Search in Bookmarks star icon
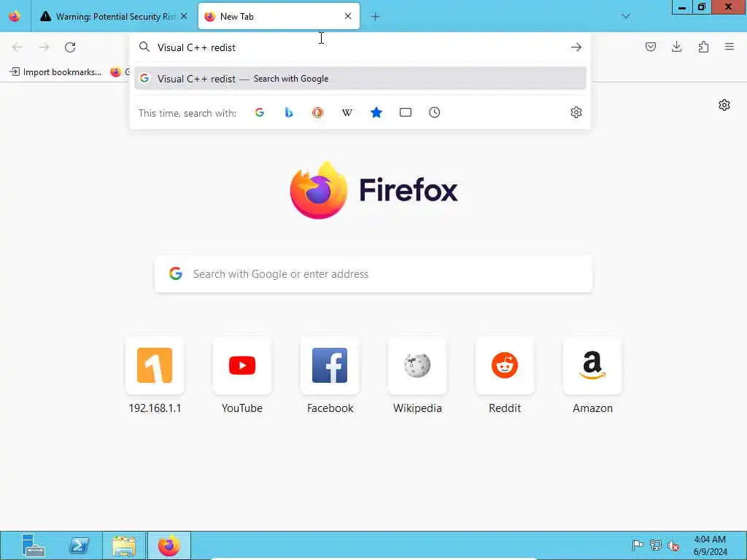Image resolution: width=747 pixels, height=560 pixels. [376, 112]
